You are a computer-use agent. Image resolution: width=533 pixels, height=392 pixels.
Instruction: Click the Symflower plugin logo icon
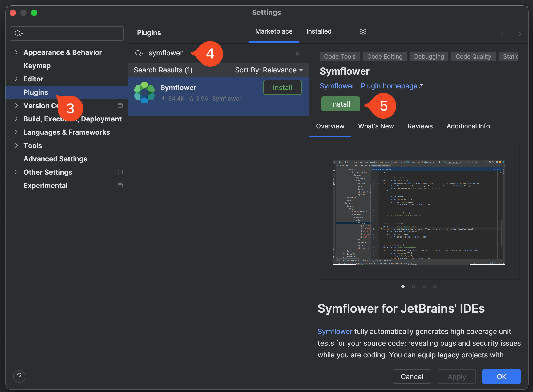click(x=144, y=93)
